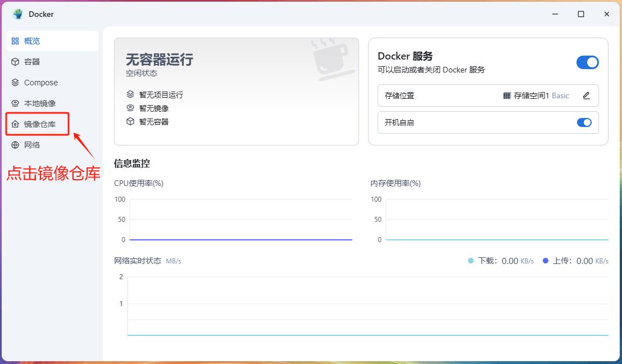
Task: Click the 存储空间1 Basic storage field
Action: 536,95
